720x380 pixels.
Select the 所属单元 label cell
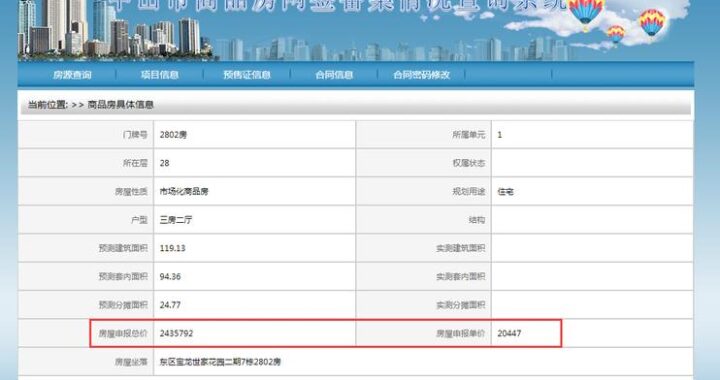click(424, 134)
